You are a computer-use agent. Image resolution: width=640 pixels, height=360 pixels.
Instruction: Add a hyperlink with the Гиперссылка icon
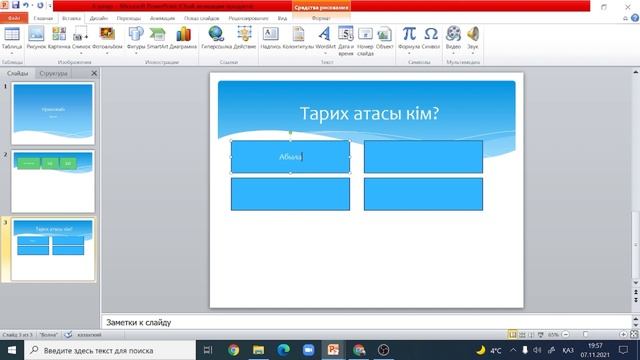216,34
